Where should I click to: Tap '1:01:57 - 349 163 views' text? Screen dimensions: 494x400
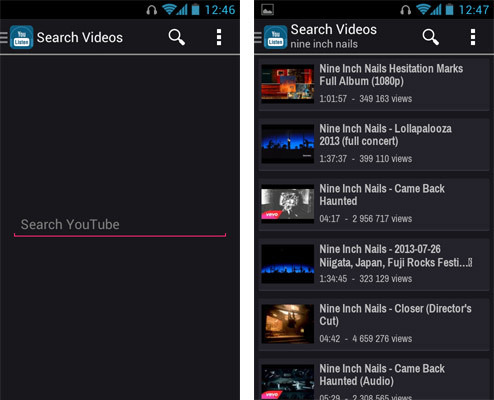pos(366,99)
